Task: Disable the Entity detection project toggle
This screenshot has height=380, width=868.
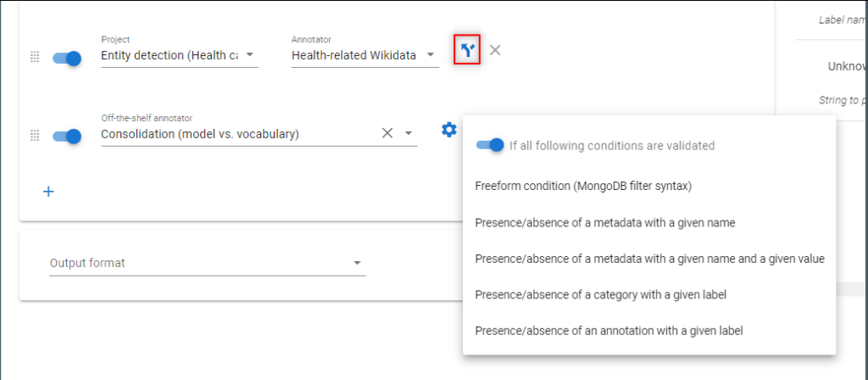Action: 67,59
